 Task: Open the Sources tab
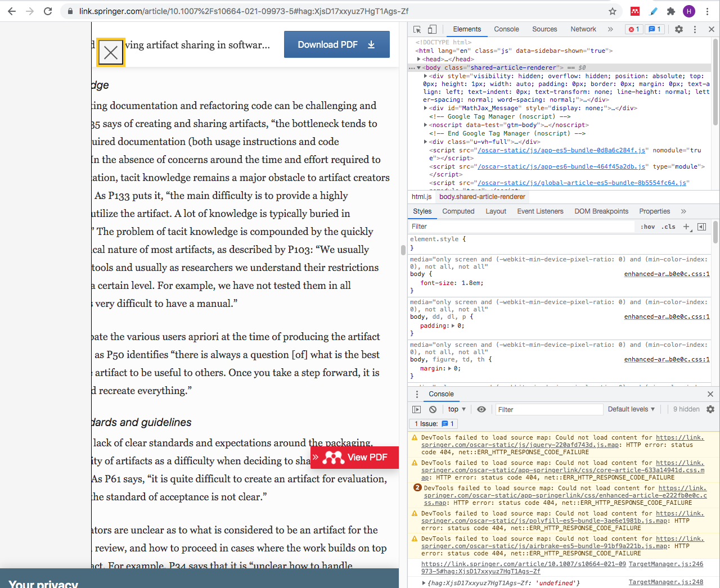pyautogui.click(x=544, y=29)
